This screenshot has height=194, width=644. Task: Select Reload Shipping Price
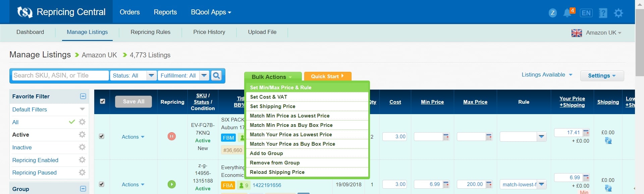tap(307, 172)
